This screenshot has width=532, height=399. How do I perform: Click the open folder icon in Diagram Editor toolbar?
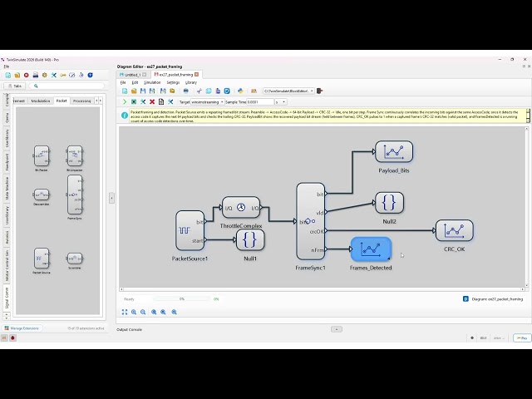click(x=134, y=91)
